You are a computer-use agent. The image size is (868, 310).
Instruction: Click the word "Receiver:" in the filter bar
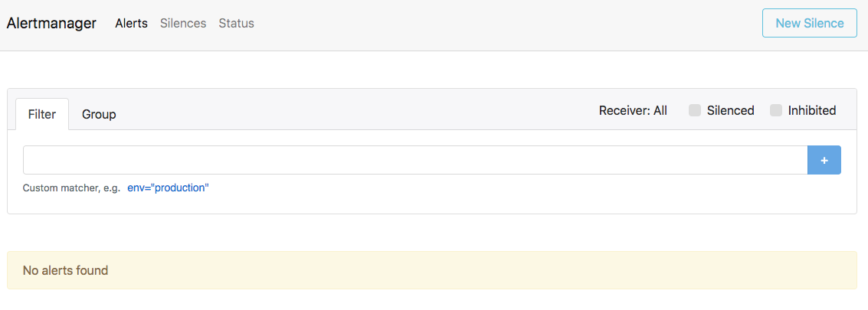tap(624, 111)
